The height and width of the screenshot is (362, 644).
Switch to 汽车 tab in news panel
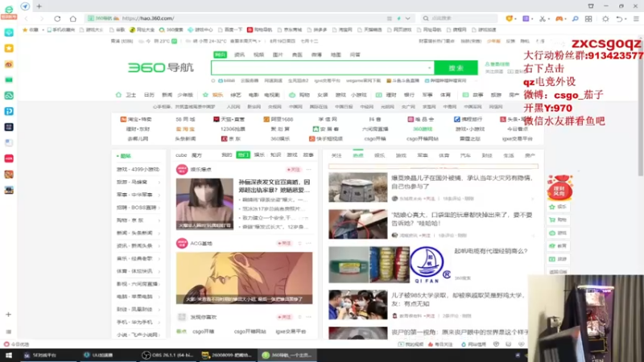pyautogui.click(x=465, y=155)
